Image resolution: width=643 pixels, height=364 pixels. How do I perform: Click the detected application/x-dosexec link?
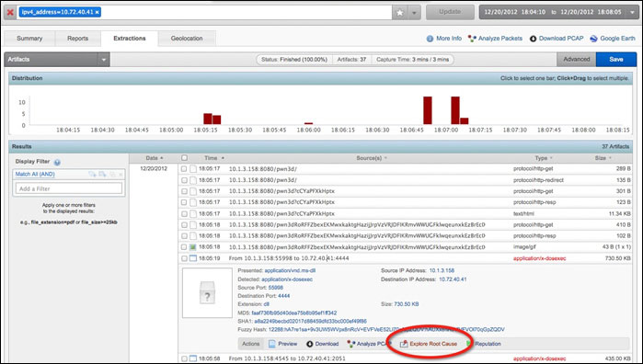[287, 279]
